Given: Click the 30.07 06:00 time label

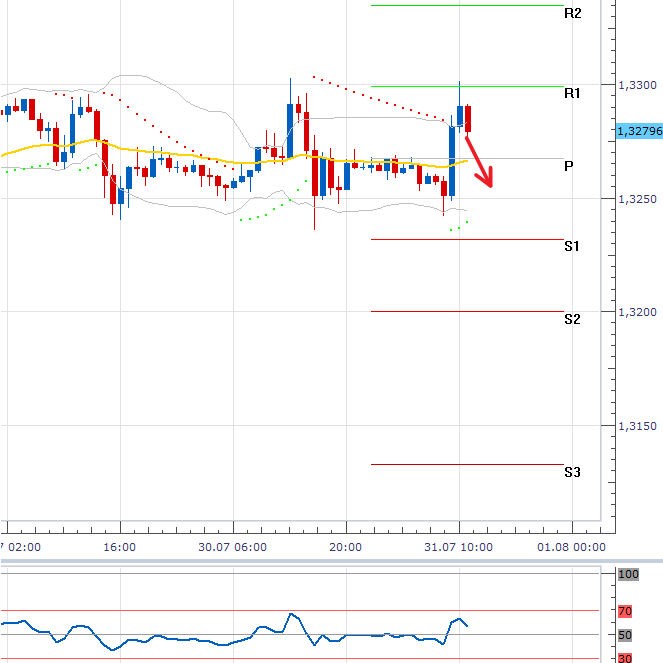Looking at the screenshot, I should click(233, 547).
